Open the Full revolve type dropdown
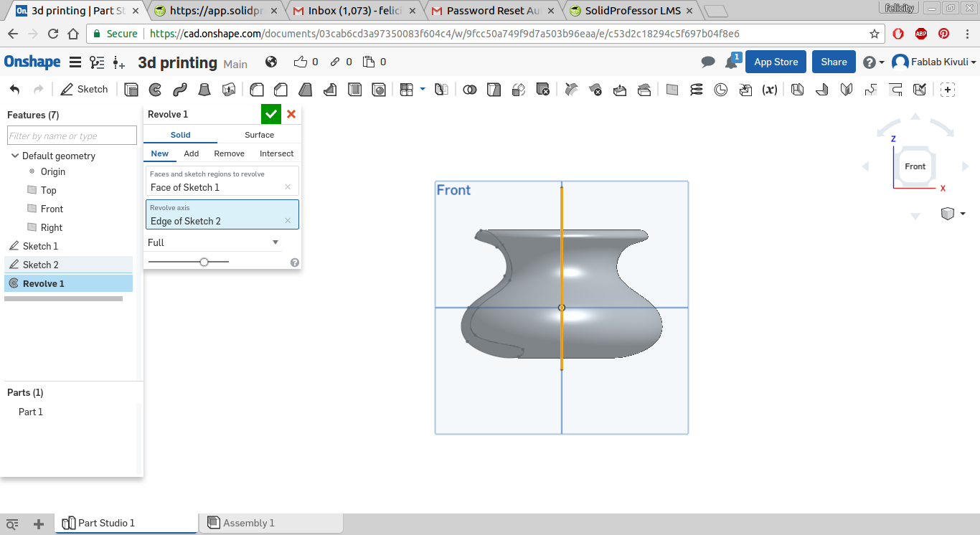The width and height of the screenshot is (980, 535). (213, 242)
